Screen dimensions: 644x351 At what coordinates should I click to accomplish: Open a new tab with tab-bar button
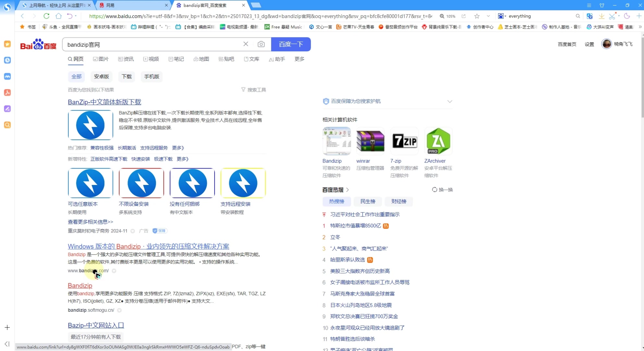pyautogui.click(x=256, y=5)
